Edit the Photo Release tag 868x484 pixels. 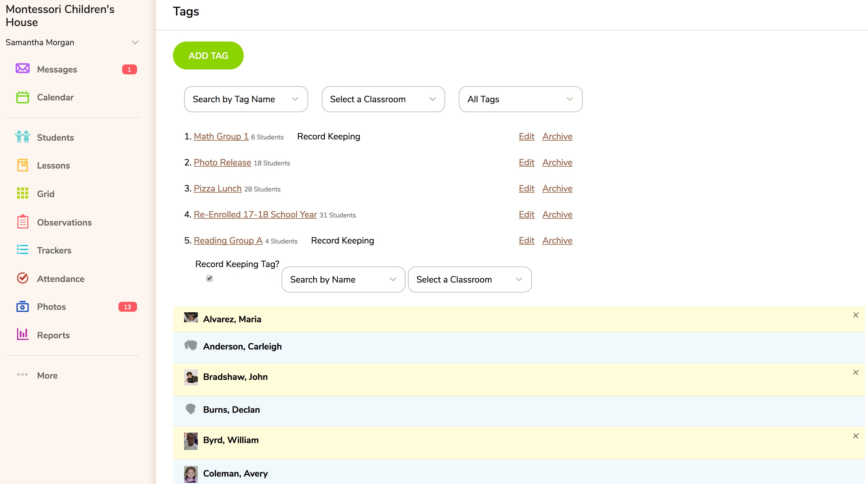[x=526, y=162]
